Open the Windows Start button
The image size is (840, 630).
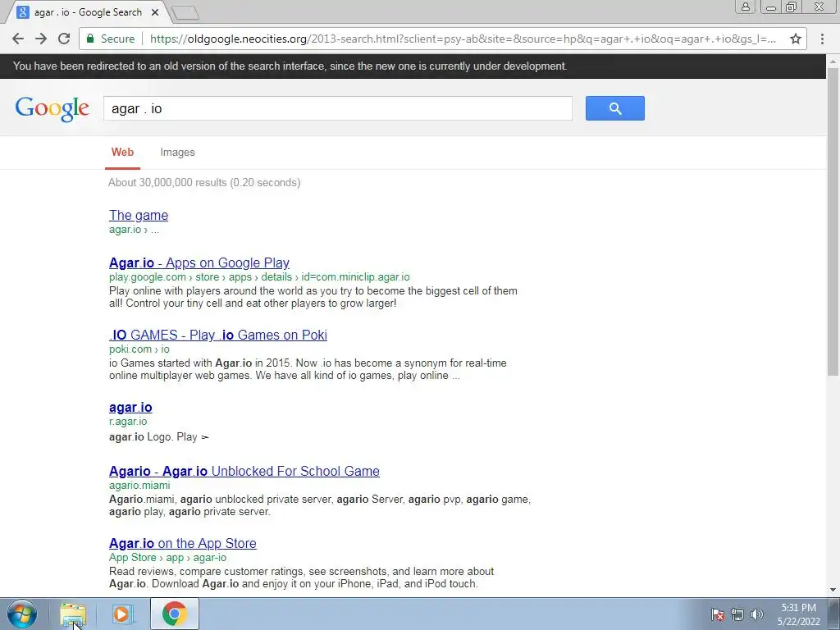[x=22, y=614]
